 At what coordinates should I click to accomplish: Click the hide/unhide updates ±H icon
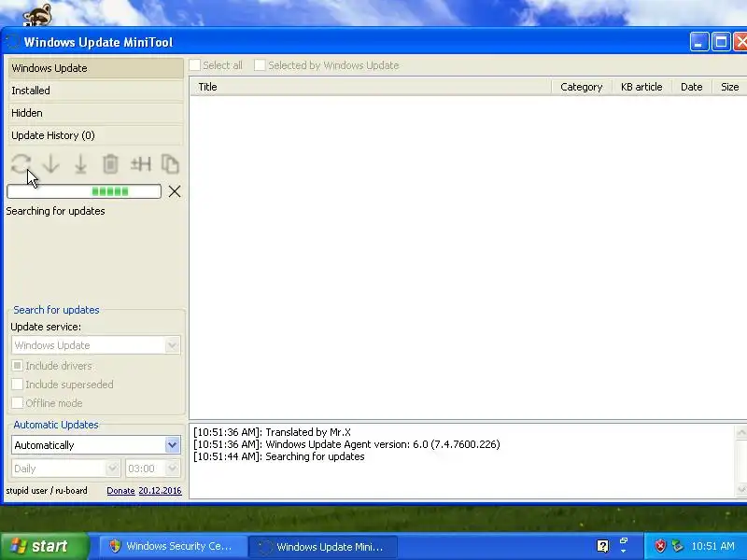pos(141,164)
